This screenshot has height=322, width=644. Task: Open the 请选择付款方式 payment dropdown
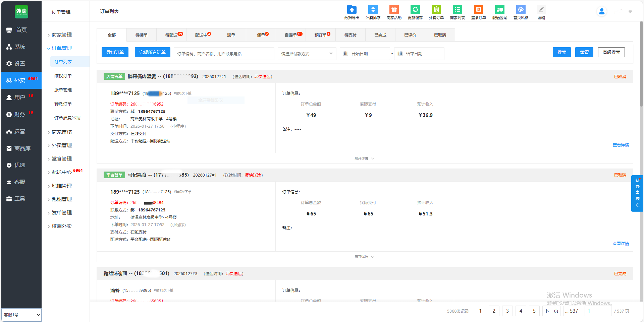tap(307, 54)
